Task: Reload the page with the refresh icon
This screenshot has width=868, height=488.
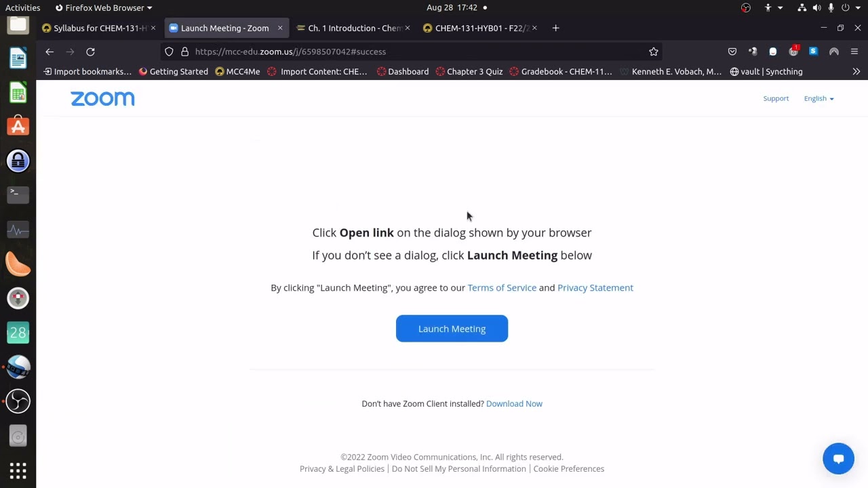Action: tap(90, 52)
